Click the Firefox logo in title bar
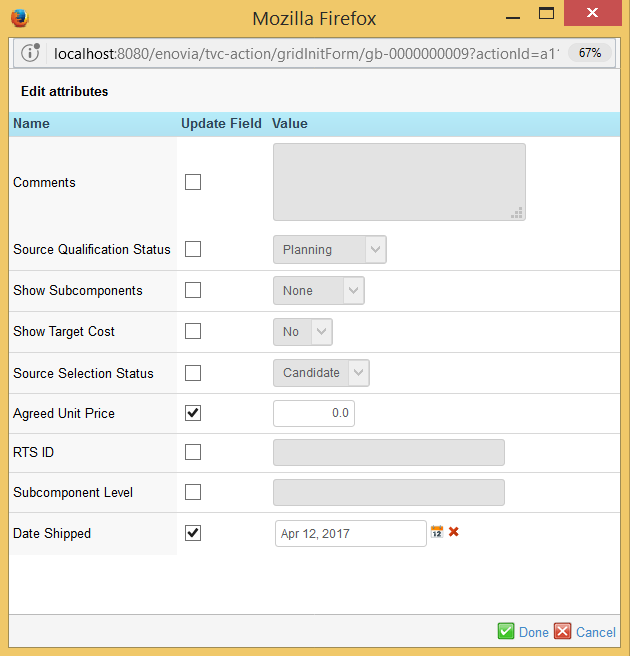This screenshot has width=630, height=656. click(19, 17)
